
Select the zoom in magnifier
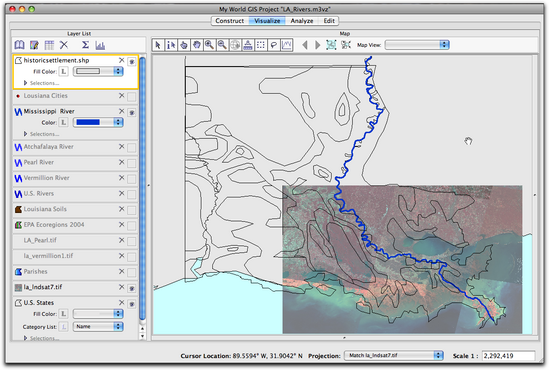209,45
